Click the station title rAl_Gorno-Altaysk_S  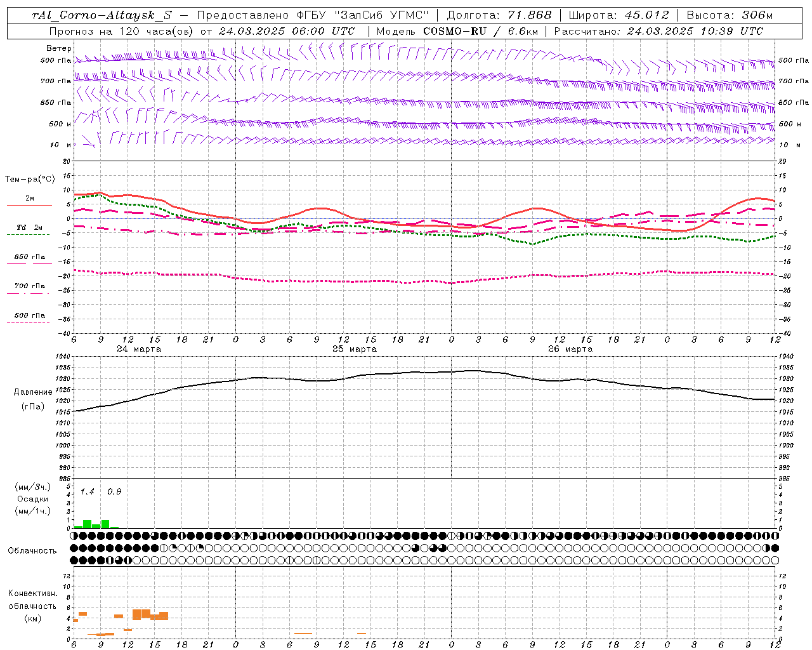pos(101,15)
